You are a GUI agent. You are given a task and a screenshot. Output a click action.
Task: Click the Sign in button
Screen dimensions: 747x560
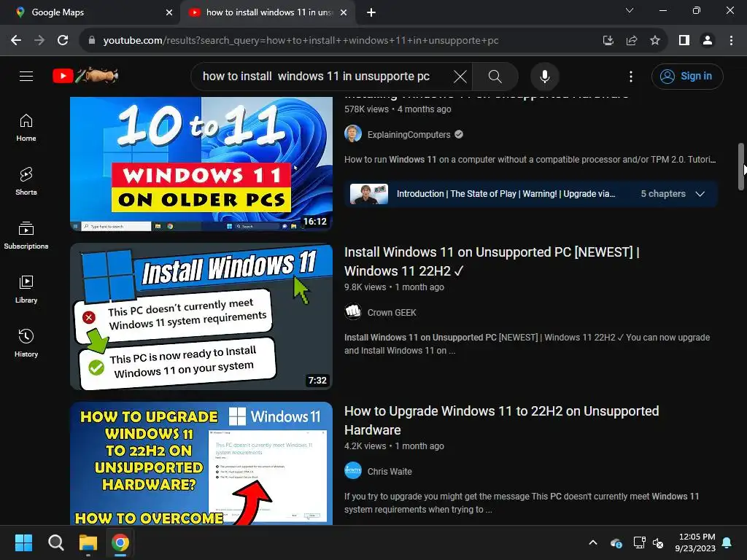point(687,76)
